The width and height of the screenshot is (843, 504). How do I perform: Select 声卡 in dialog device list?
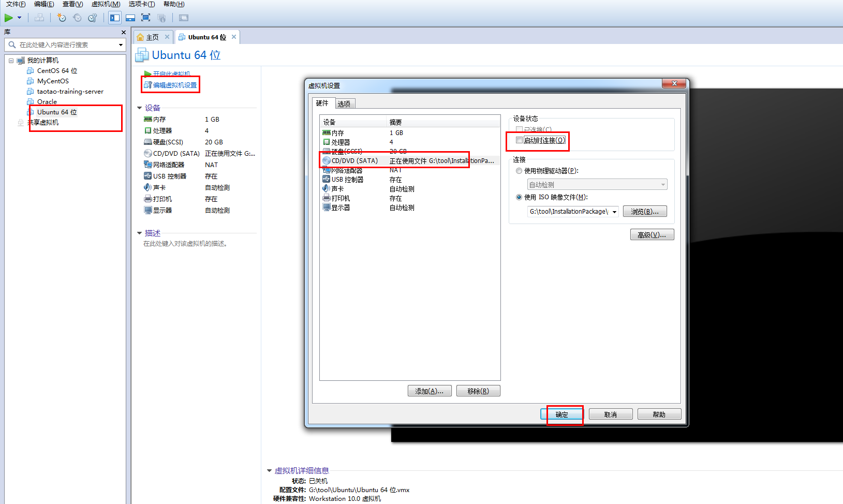(x=410, y=189)
